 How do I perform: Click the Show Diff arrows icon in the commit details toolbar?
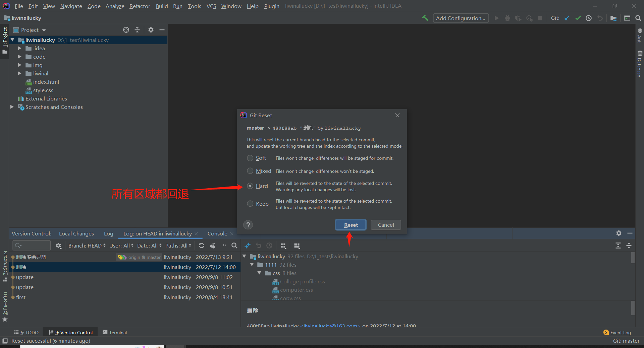[248, 246]
